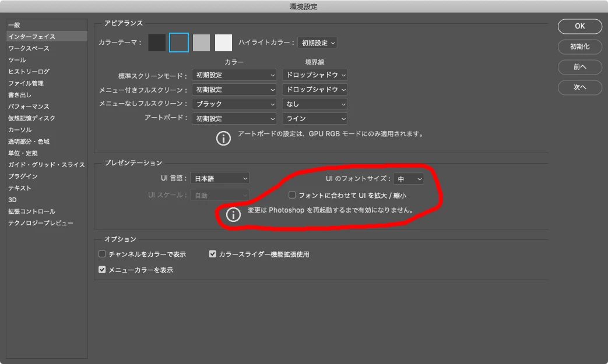Click the 前へ previous button
The height and width of the screenshot is (364, 608).
pos(579,67)
